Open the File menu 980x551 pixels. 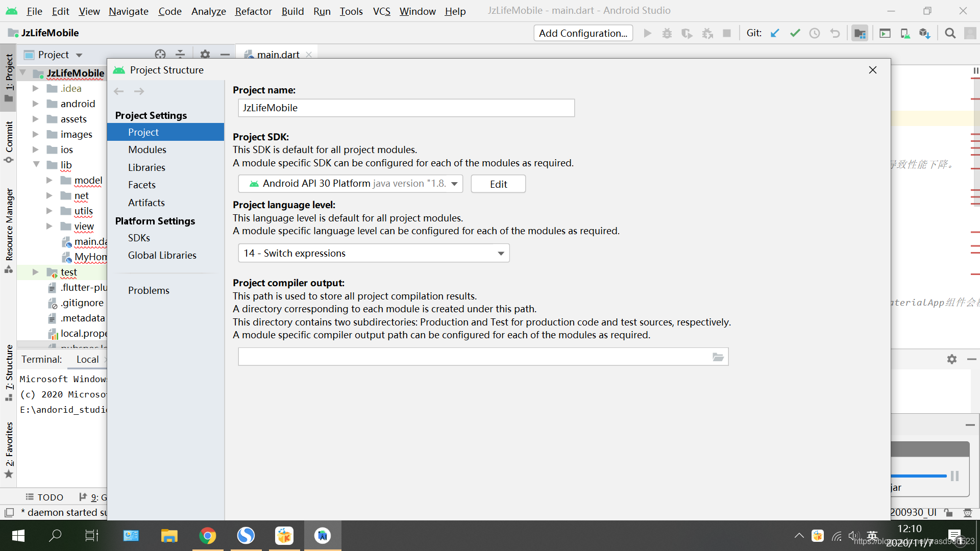34,11
